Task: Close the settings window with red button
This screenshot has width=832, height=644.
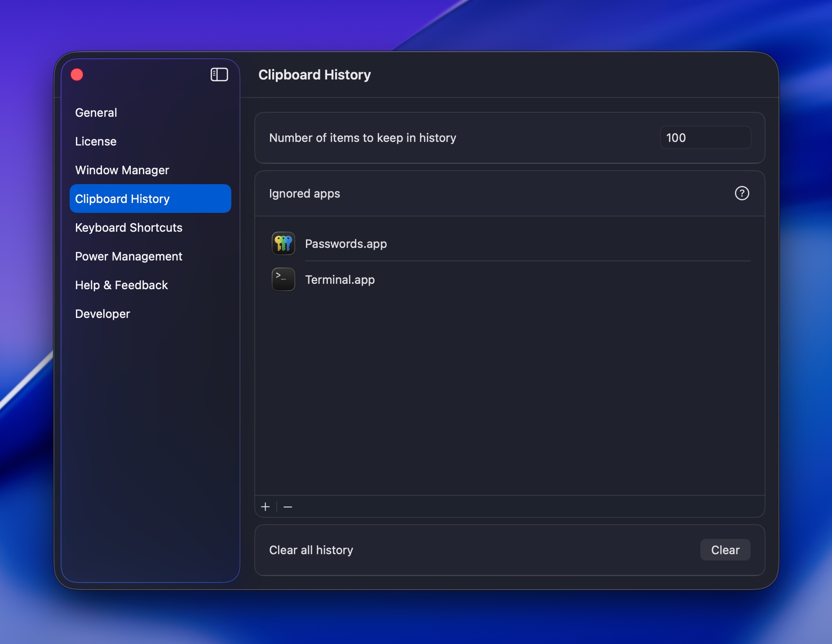Action: coord(77,75)
